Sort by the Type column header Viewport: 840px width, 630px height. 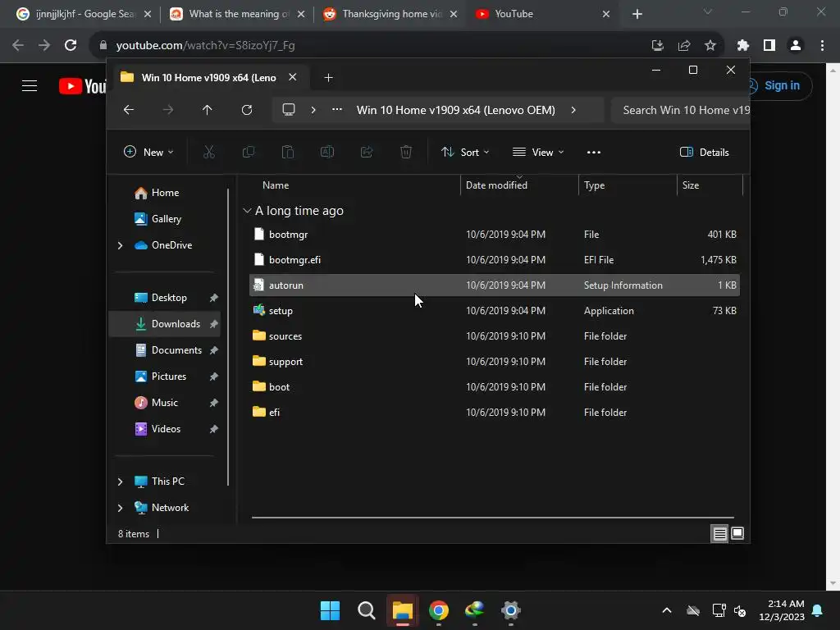pyautogui.click(x=628, y=185)
